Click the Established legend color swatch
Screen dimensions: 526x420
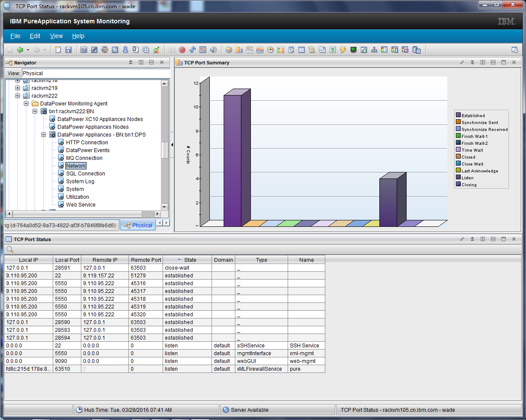pyautogui.click(x=458, y=115)
